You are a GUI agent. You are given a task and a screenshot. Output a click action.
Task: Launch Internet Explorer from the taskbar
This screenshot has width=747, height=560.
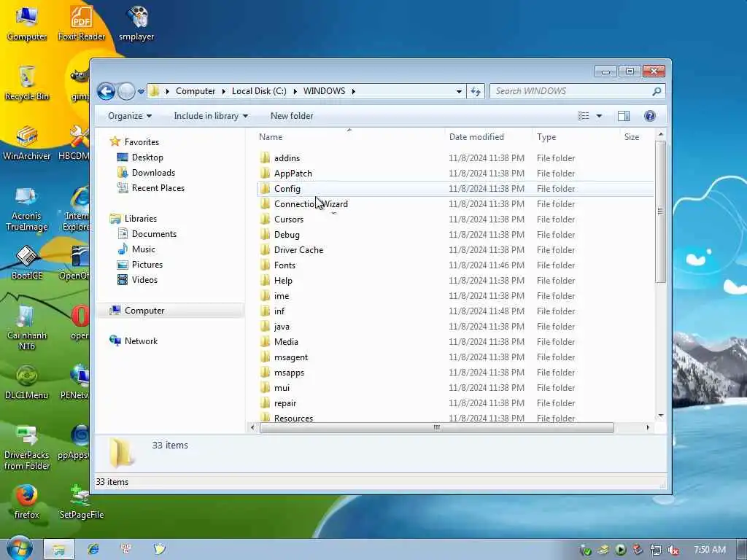coord(93,549)
